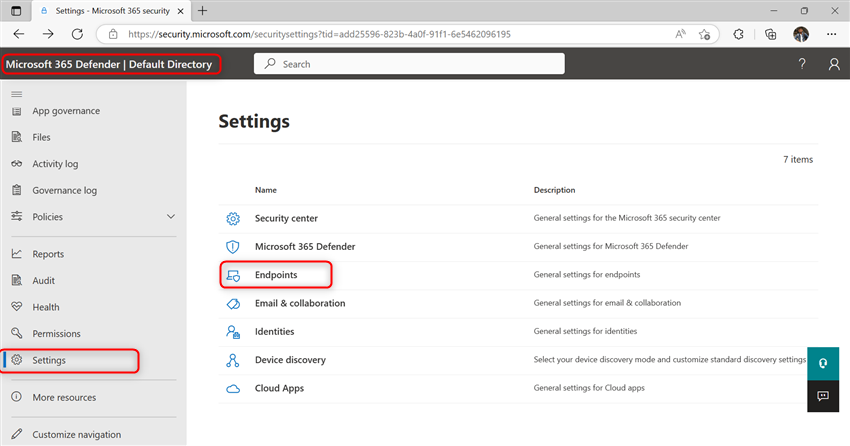Click the Security center gear icon
This screenshot has width=850, height=446.
point(233,218)
